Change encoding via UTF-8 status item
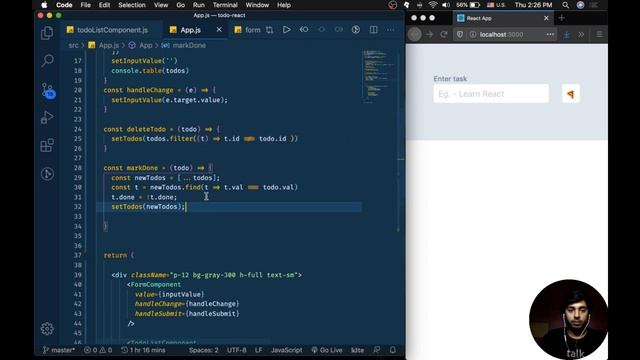The height and width of the screenshot is (360, 640). 236,350
